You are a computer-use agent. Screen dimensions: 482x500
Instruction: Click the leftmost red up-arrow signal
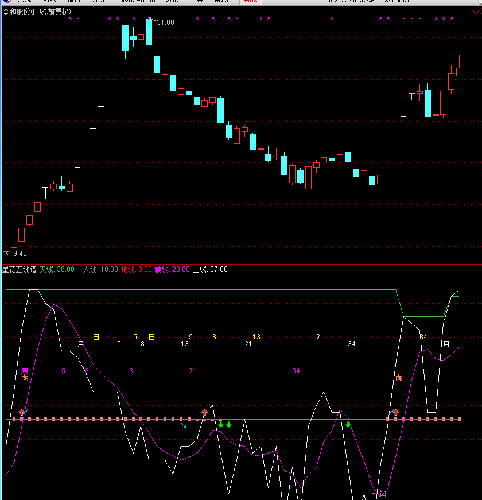22,412
